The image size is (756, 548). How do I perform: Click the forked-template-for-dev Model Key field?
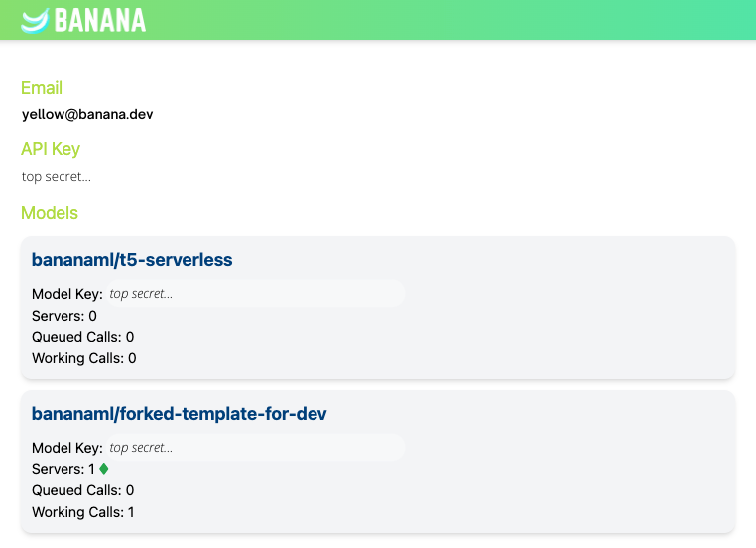pos(254,448)
